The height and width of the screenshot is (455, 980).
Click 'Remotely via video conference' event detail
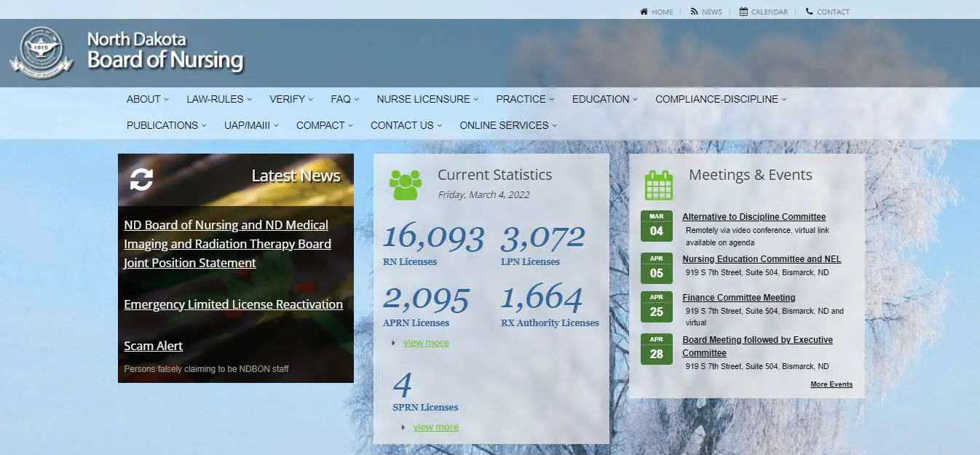(x=757, y=237)
